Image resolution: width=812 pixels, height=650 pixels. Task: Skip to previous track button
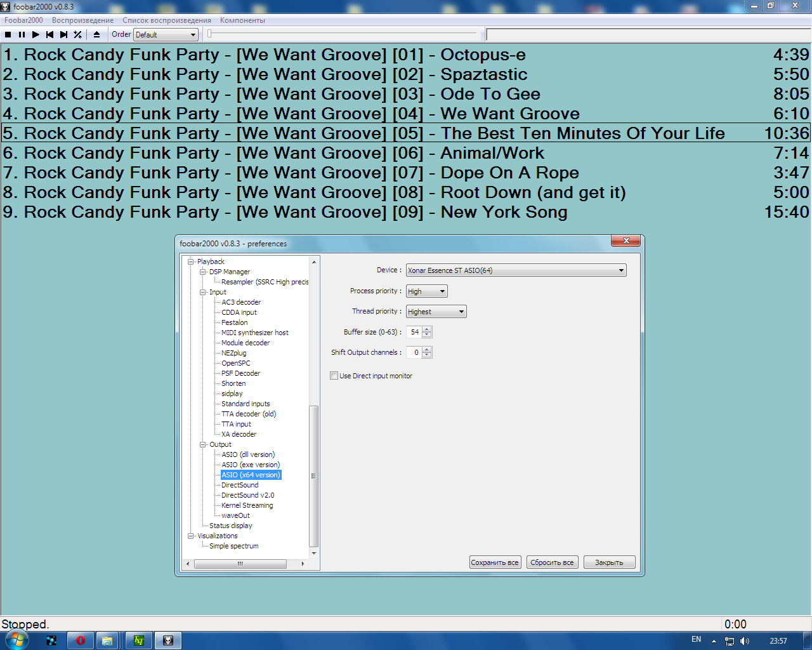pos(49,35)
